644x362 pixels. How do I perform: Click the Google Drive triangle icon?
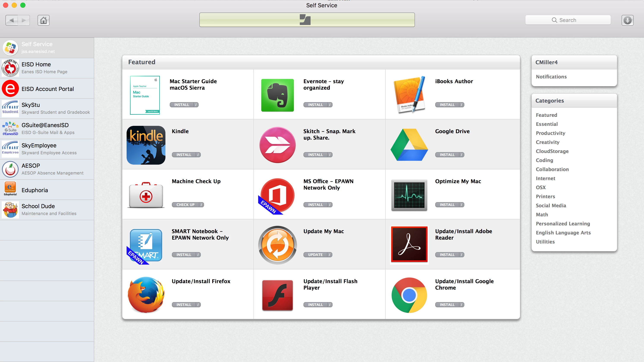409,145
